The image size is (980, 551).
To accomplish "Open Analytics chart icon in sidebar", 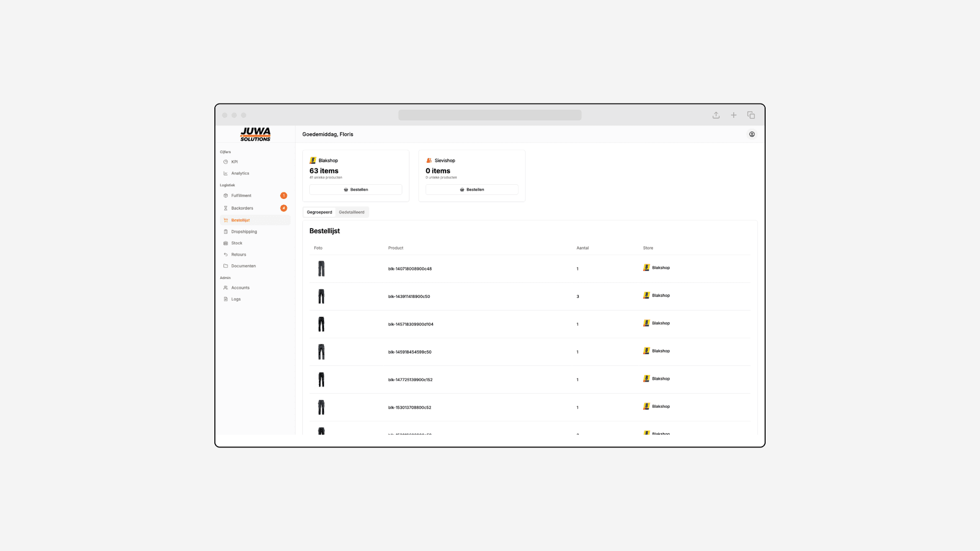I will pos(226,173).
